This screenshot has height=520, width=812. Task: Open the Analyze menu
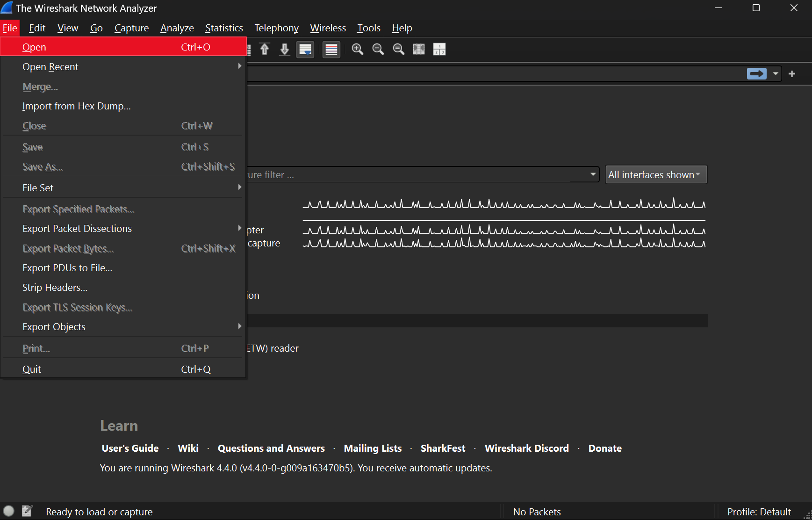coord(177,28)
